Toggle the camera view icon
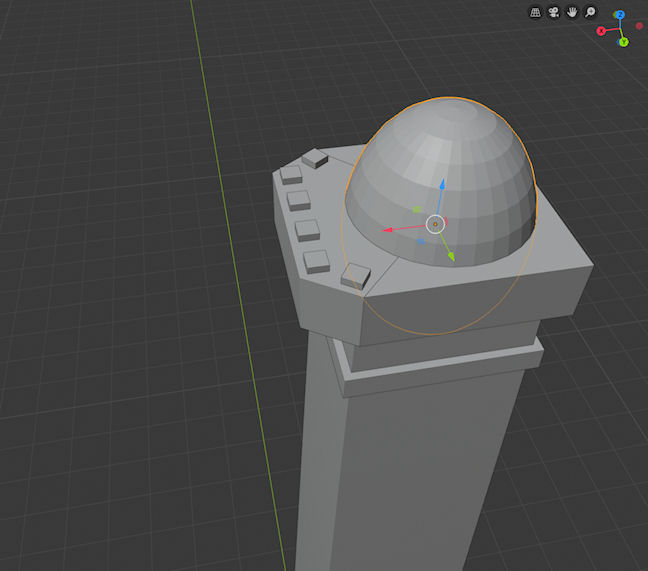648x571 pixels. click(553, 12)
